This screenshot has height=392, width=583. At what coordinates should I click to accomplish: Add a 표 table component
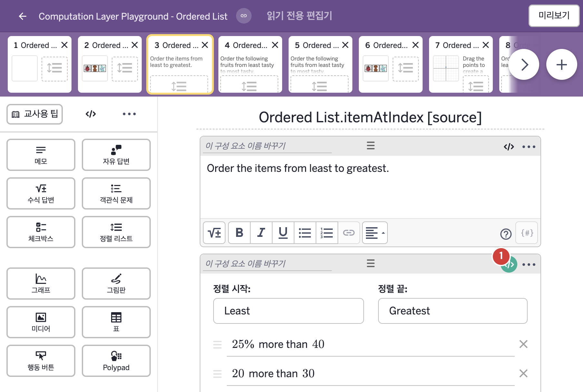click(x=116, y=322)
